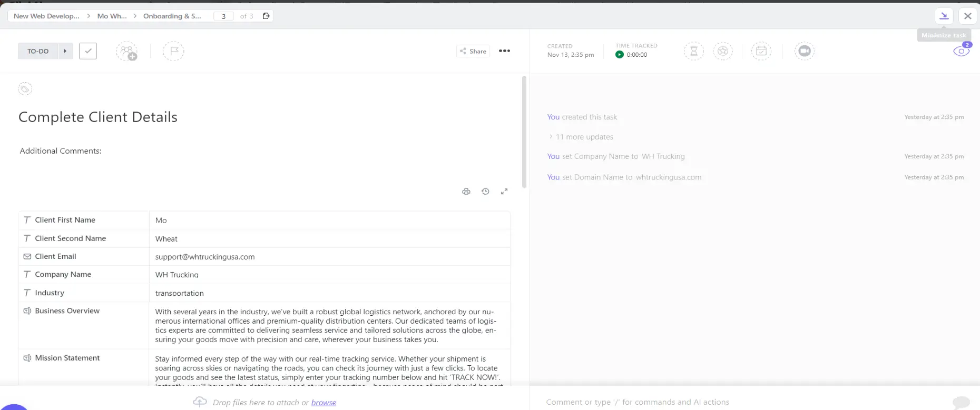Print the task description

pyautogui.click(x=466, y=192)
